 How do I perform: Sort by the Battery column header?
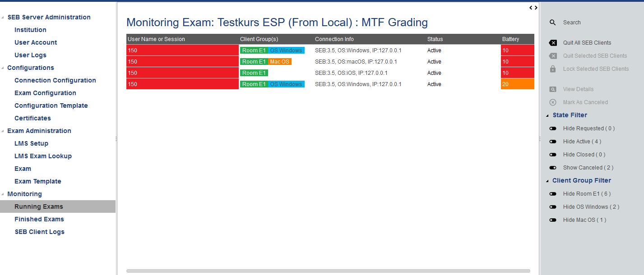coord(510,39)
